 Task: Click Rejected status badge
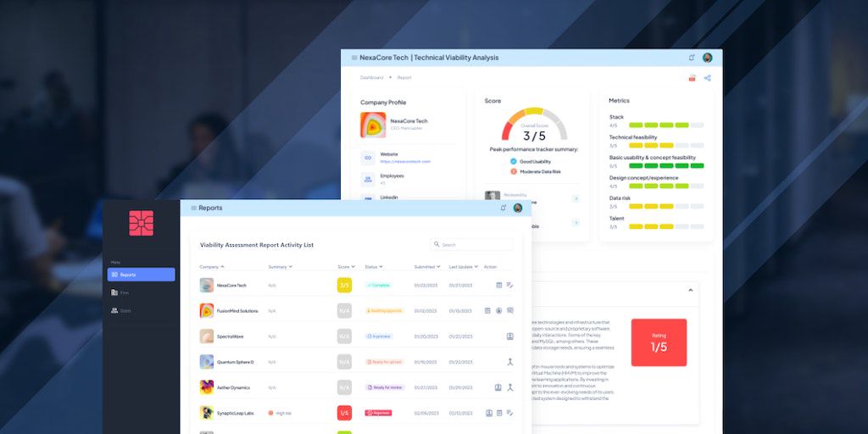pos(378,413)
